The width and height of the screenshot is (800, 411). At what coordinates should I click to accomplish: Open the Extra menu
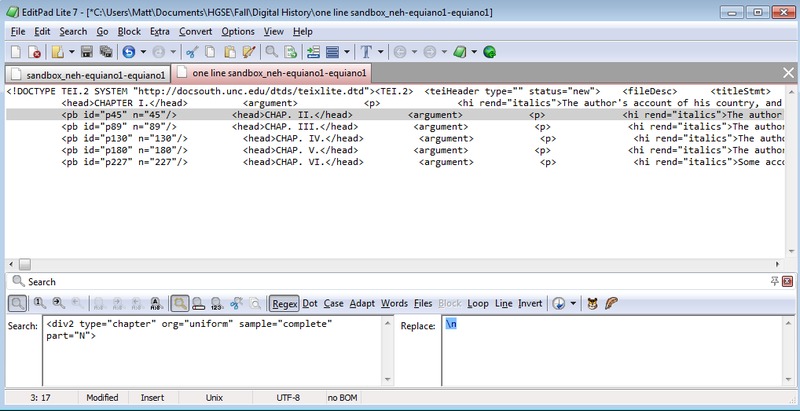click(160, 32)
